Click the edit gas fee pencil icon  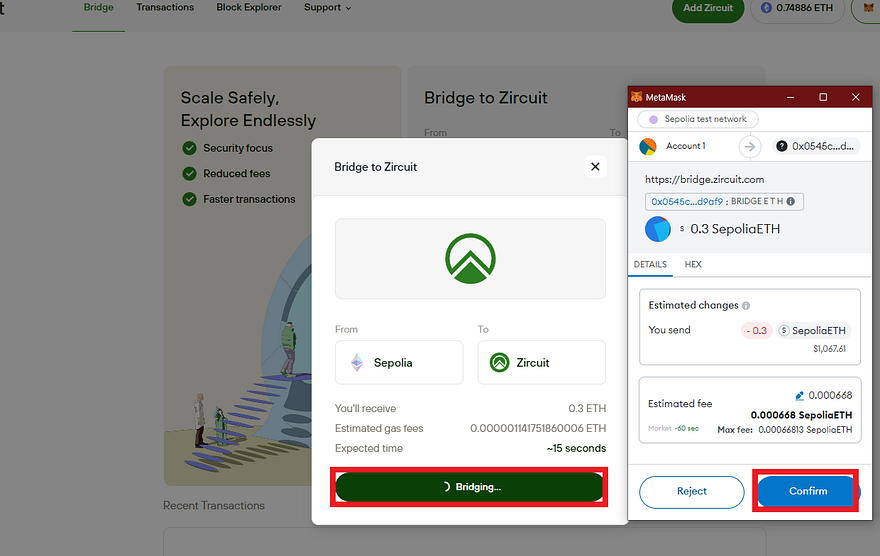800,396
